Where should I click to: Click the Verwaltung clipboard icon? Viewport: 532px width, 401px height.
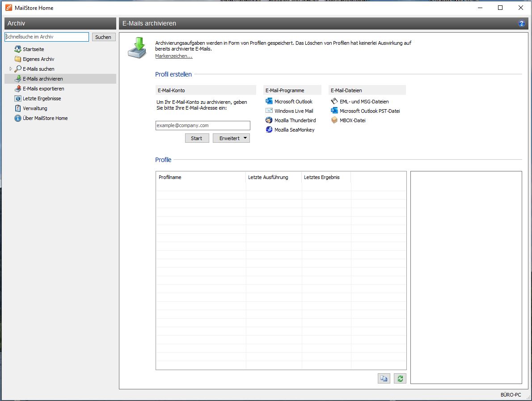click(17, 108)
